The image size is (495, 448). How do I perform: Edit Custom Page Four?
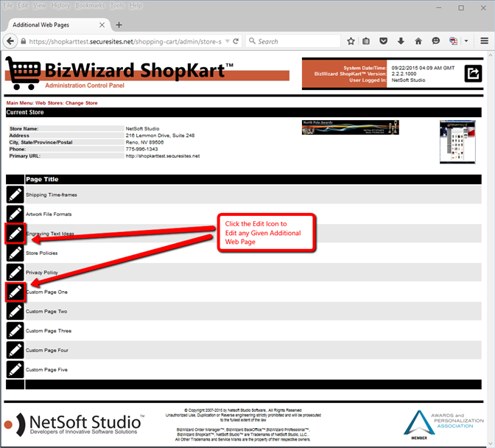tap(15, 350)
